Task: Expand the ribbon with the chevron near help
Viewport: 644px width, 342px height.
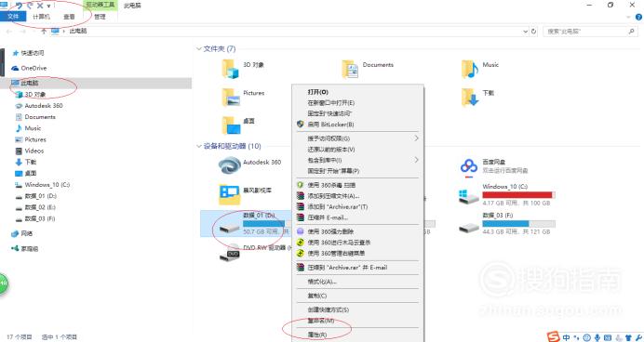Action: (629, 17)
